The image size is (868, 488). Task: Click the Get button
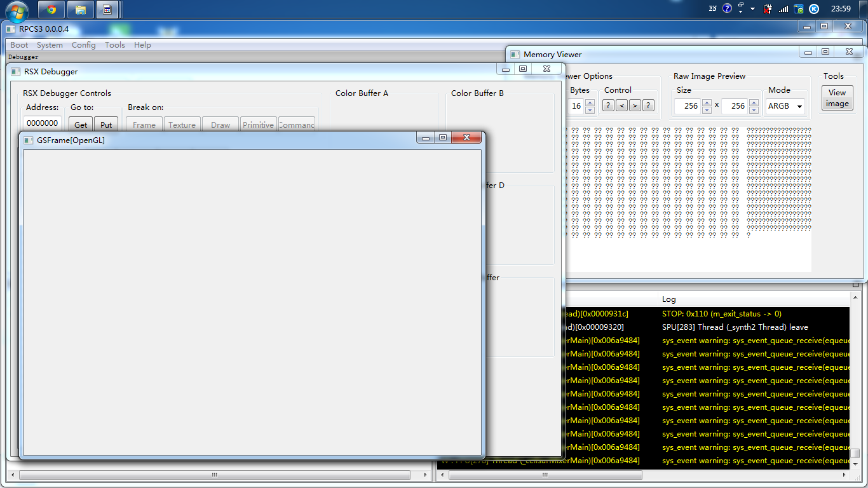[x=81, y=125]
